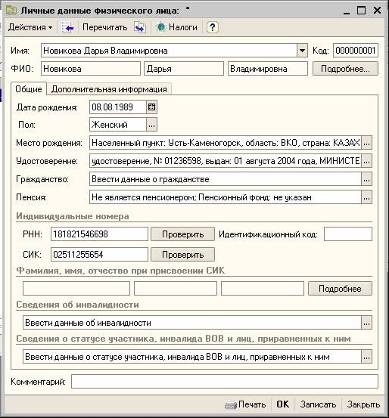Click Перечитать in the toolbar

(x=105, y=27)
